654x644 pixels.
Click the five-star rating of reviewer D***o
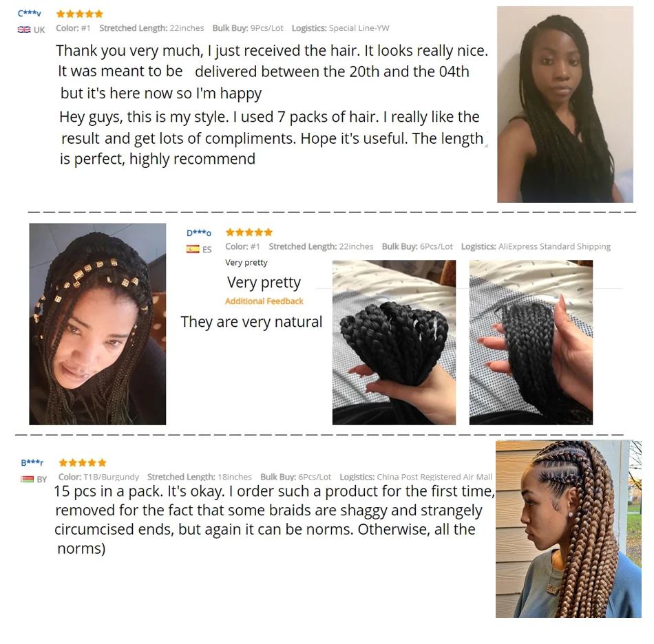click(x=249, y=232)
